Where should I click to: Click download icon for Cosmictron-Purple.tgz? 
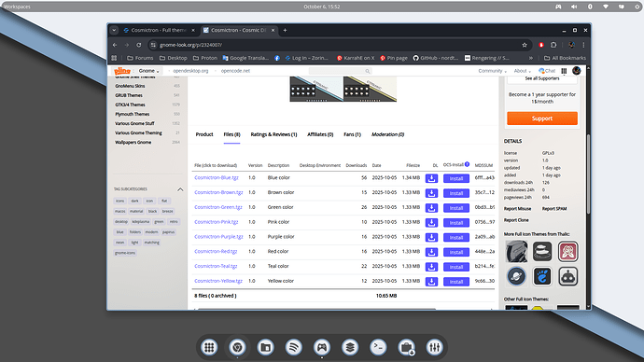431,238
